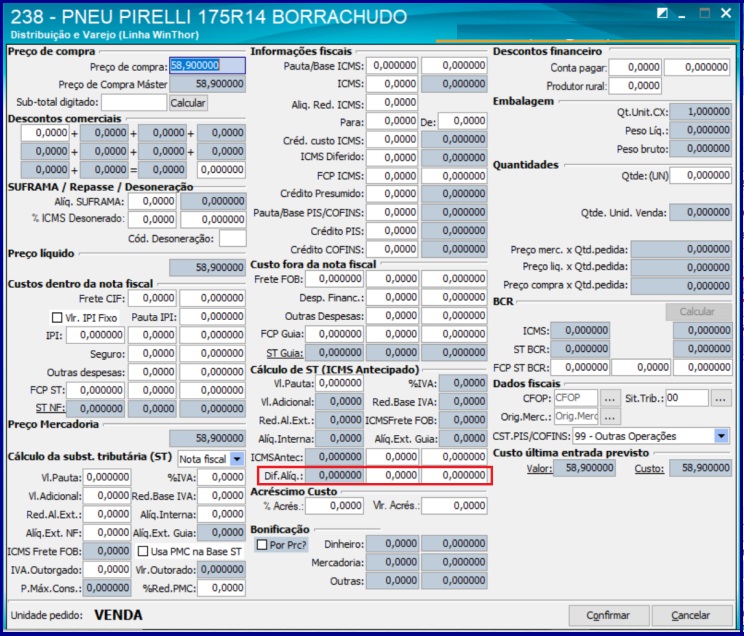Click the Valor underlined label

tap(539, 468)
